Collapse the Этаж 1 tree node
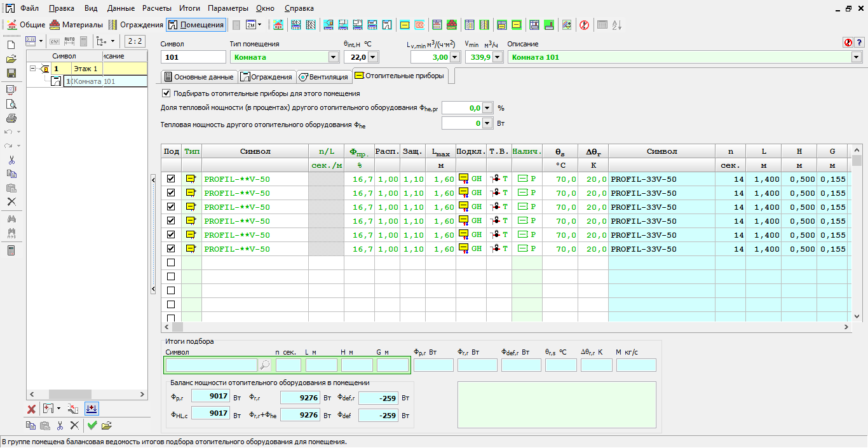 [32, 69]
